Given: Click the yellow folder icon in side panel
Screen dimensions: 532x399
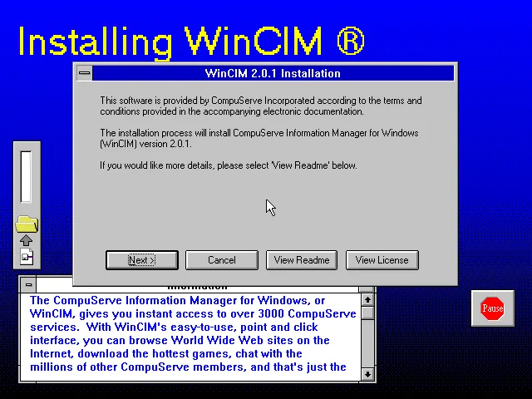Looking at the screenshot, I should pyautogui.click(x=27, y=224).
